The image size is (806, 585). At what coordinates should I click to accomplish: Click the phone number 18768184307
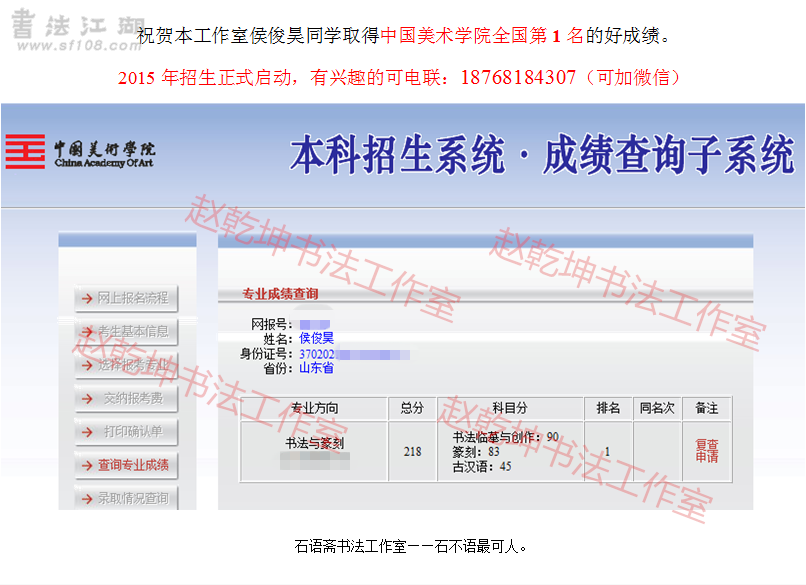[518, 78]
